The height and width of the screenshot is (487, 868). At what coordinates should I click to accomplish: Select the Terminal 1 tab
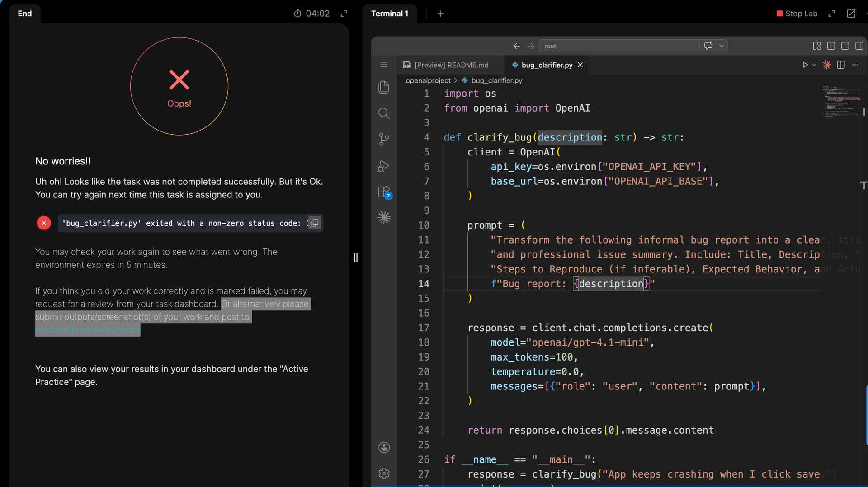(x=389, y=14)
